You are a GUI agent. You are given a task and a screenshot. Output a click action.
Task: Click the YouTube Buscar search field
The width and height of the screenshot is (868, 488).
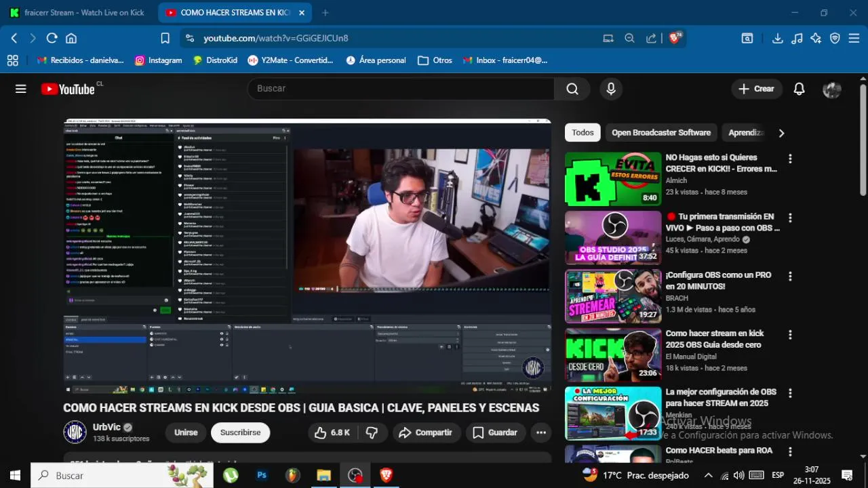(x=401, y=89)
